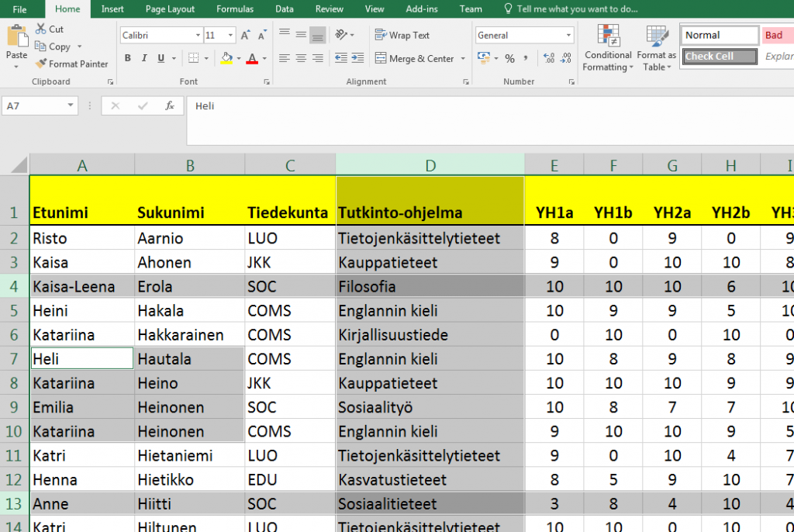Switch to the Formulas ribbon tab

(235, 9)
